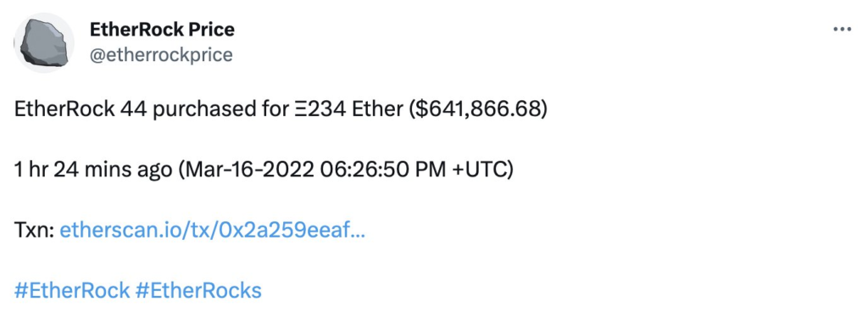Open EtherRock Price display name profile
868x318 pixels.
point(162,30)
